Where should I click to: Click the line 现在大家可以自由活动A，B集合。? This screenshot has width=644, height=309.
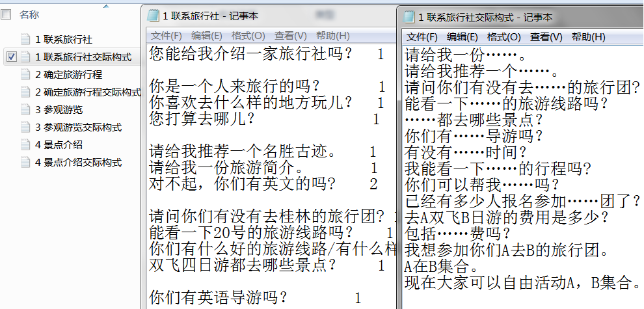pos(522,282)
